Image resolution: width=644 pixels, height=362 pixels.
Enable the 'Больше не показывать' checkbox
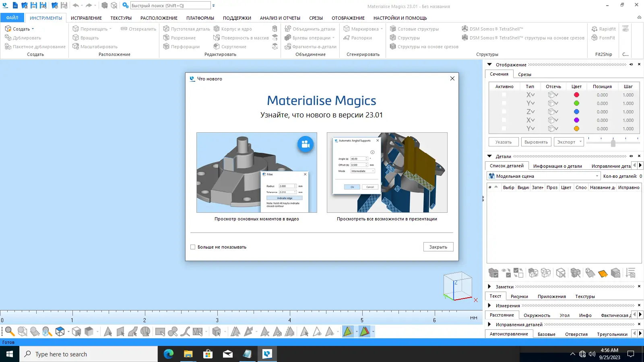[x=193, y=247]
